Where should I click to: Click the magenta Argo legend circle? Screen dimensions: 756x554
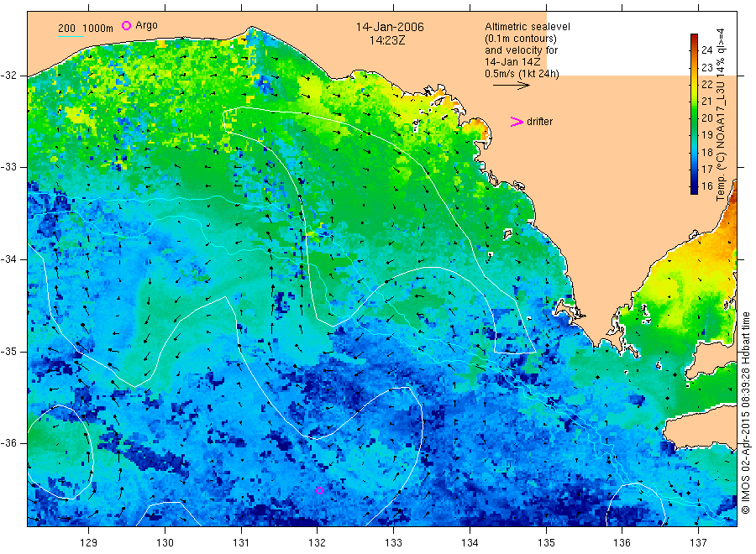click(x=126, y=25)
